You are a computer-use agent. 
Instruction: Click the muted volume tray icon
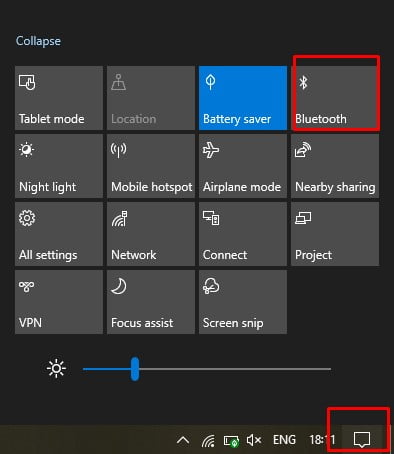click(x=254, y=440)
